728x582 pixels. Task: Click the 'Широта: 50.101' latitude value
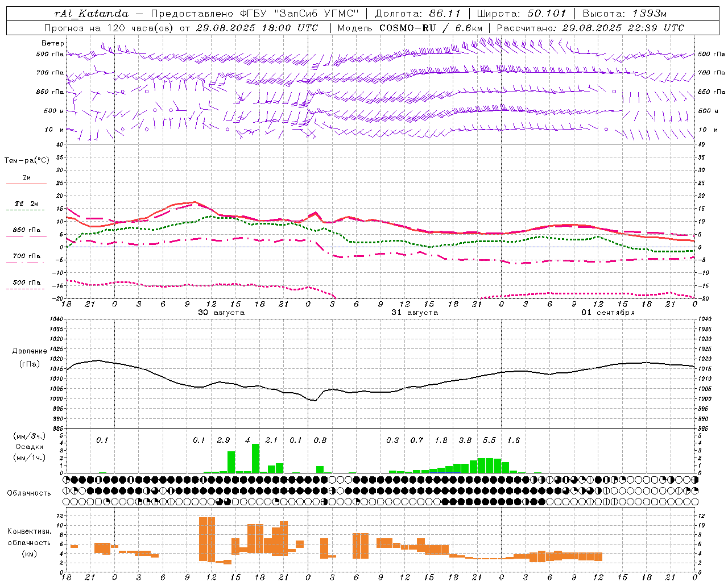tap(522, 14)
